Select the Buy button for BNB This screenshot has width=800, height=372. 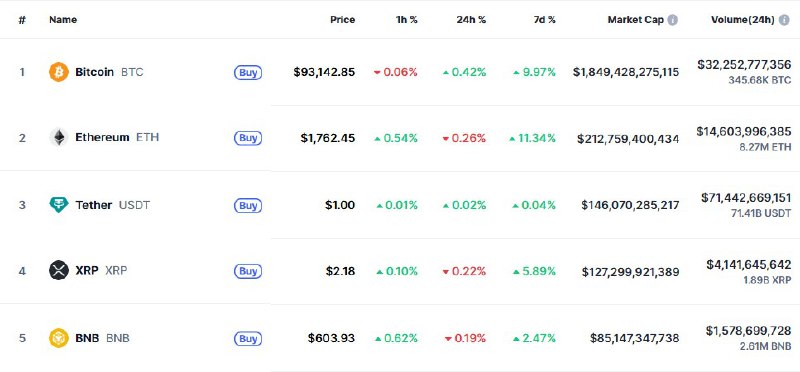248,338
